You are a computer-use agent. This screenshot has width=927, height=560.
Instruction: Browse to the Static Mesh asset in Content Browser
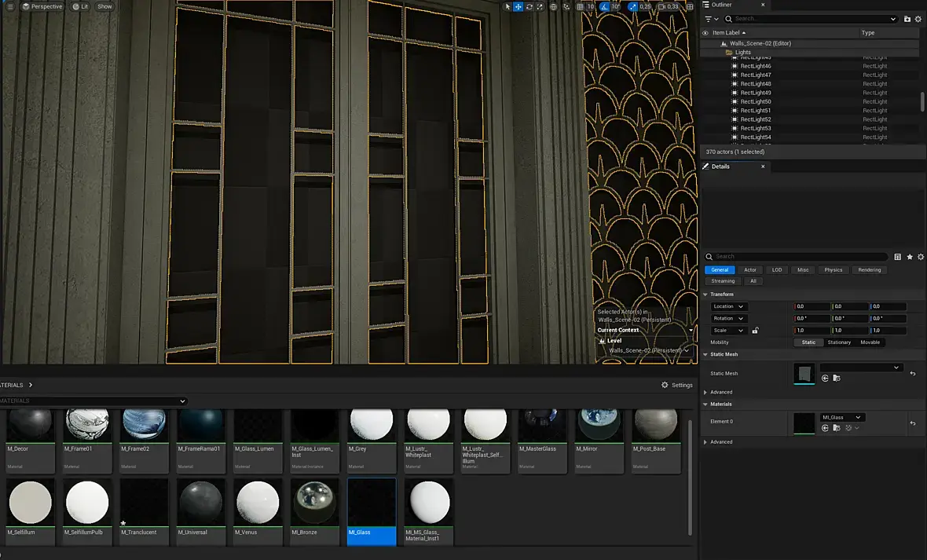click(836, 379)
